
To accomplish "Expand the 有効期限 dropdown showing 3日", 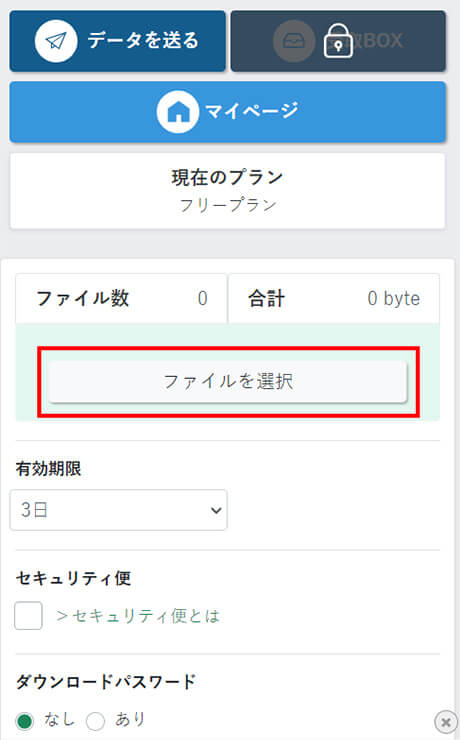I will (x=118, y=510).
